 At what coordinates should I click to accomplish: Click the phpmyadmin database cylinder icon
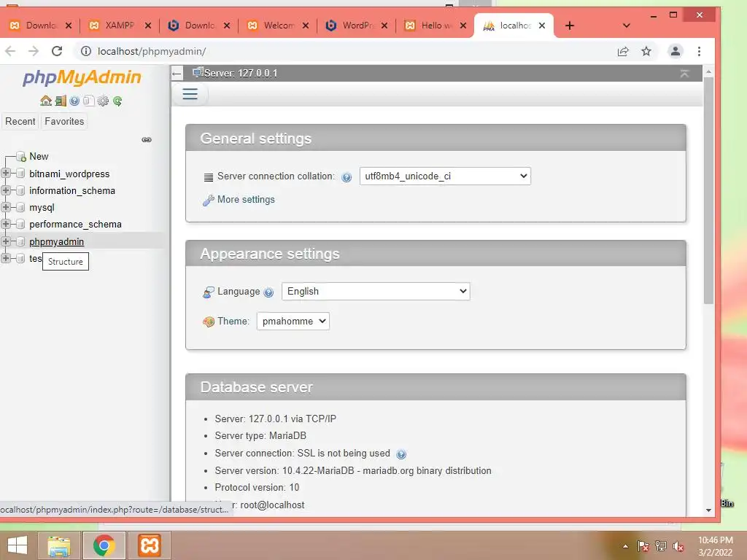[20, 241]
